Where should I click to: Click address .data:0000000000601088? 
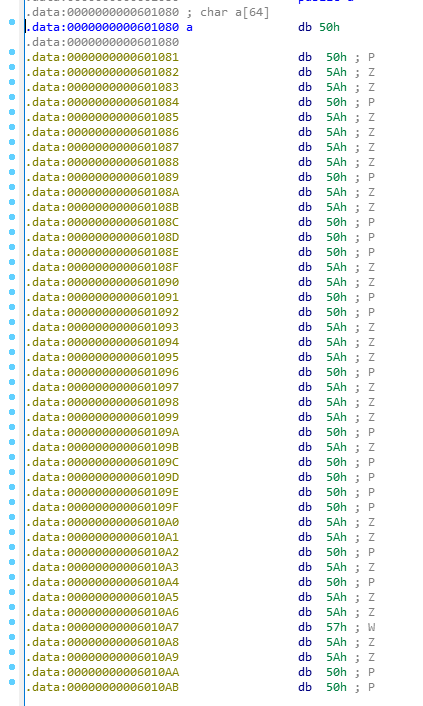102,162
